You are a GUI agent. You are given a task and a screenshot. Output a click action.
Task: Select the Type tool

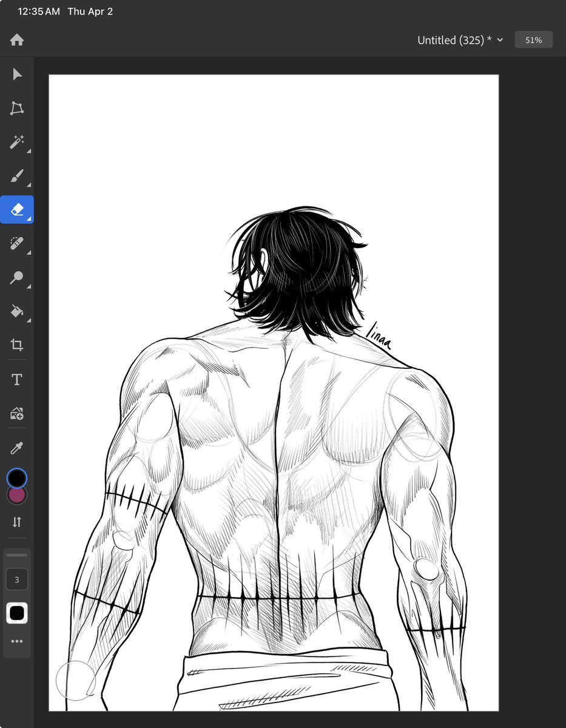click(17, 380)
